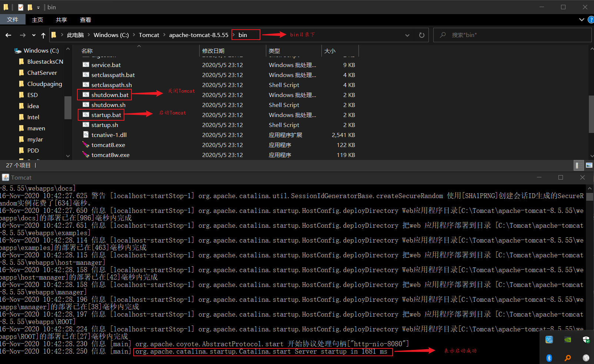Select the setclasspath.bat file
The image size is (594, 364).
(113, 75)
